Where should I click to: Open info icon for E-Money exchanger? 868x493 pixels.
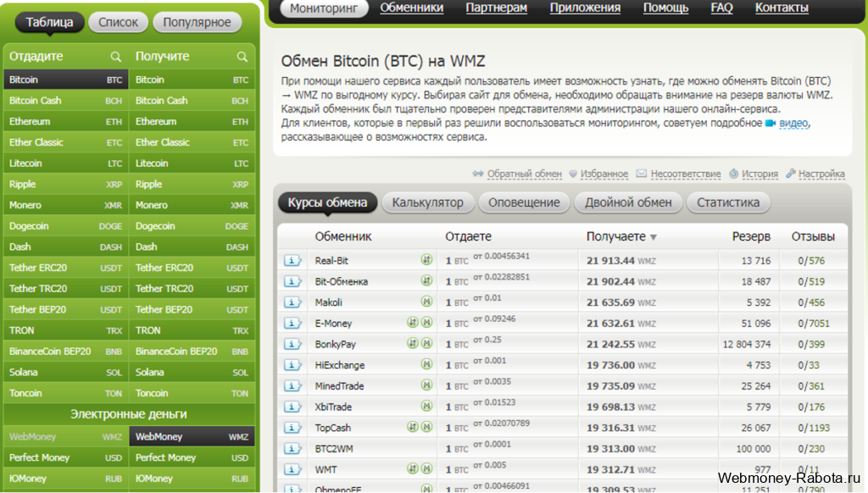(x=292, y=323)
